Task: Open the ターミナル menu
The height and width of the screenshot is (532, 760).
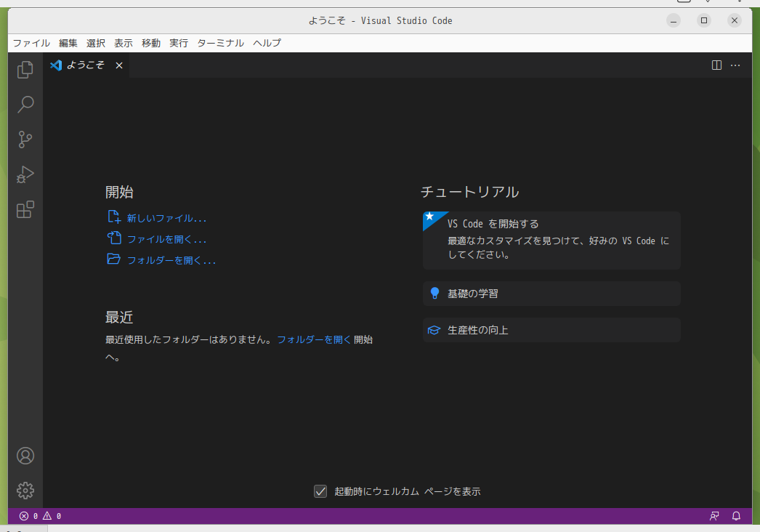Action: 221,43
